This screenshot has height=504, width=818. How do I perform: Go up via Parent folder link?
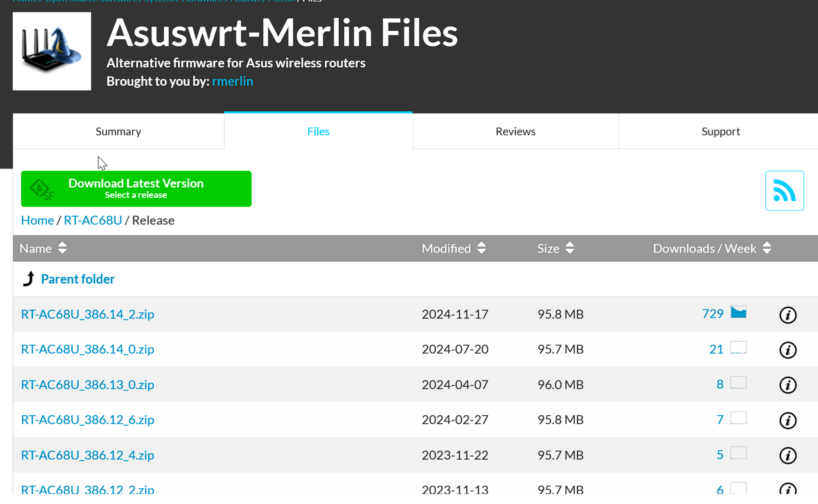coord(78,279)
